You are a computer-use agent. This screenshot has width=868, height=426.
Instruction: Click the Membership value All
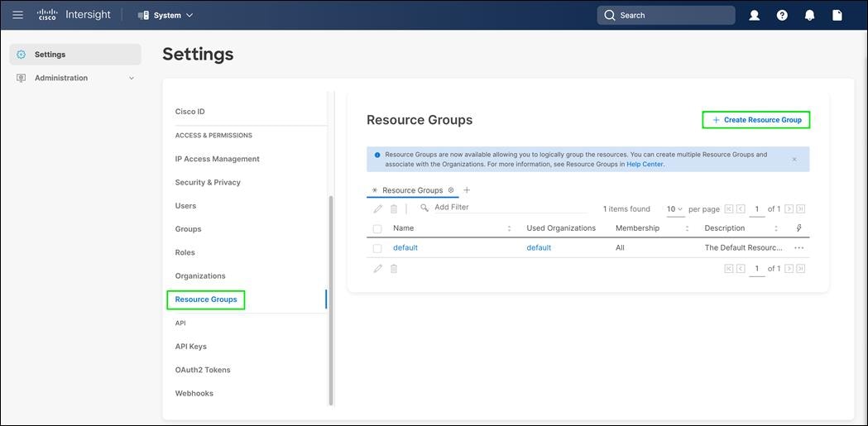coord(620,248)
